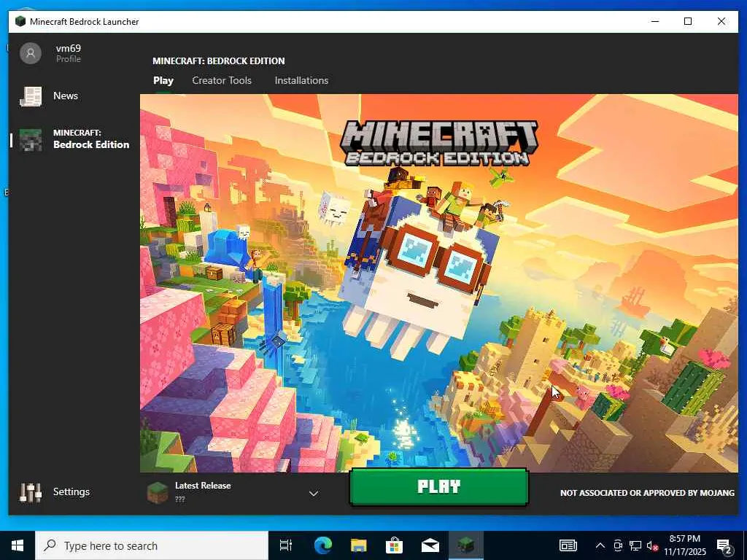Click the green PLAY button
This screenshot has width=747, height=560.
click(x=438, y=486)
